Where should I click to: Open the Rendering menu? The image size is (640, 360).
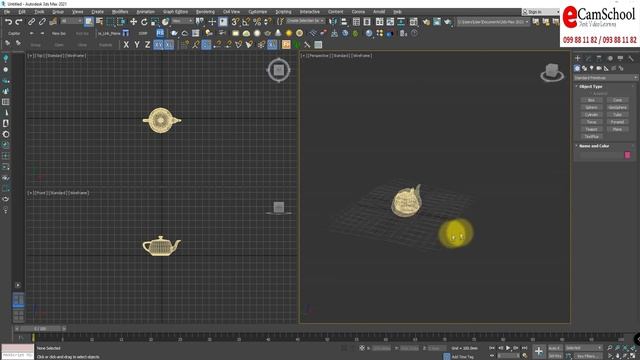click(205, 12)
